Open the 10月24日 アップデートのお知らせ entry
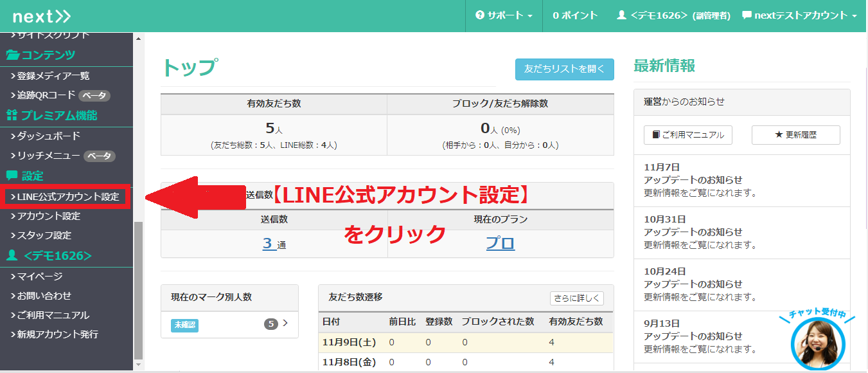Screen dimensions: 868x373 (x=741, y=284)
